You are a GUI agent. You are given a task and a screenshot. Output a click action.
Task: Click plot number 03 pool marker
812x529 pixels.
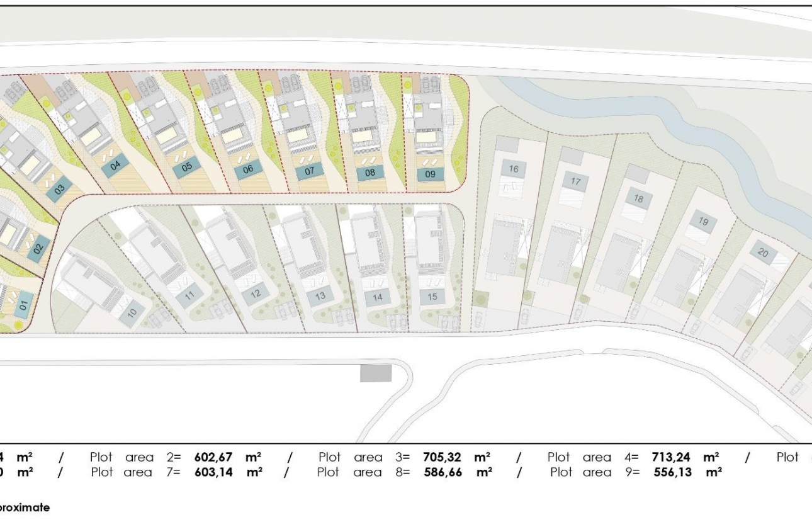tap(60, 189)
